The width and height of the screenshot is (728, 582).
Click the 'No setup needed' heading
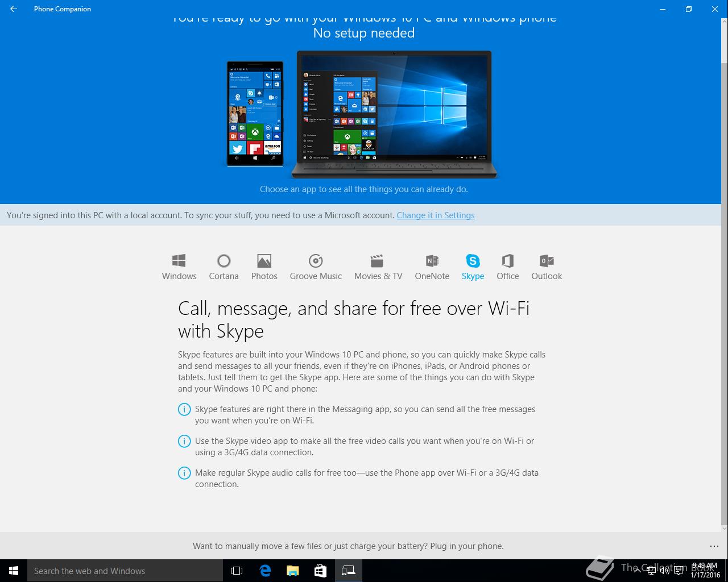364,33
